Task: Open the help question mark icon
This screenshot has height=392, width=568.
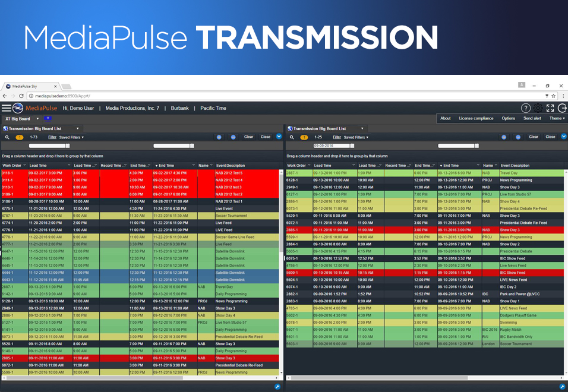Action: coord(526,108)
